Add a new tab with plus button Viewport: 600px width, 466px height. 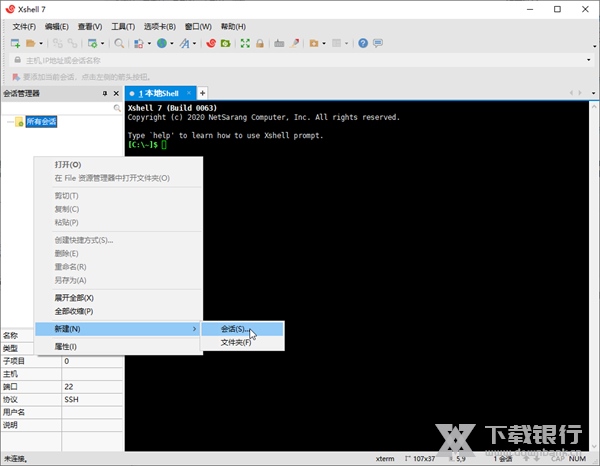pyautogui.click(x=202, y=93)
